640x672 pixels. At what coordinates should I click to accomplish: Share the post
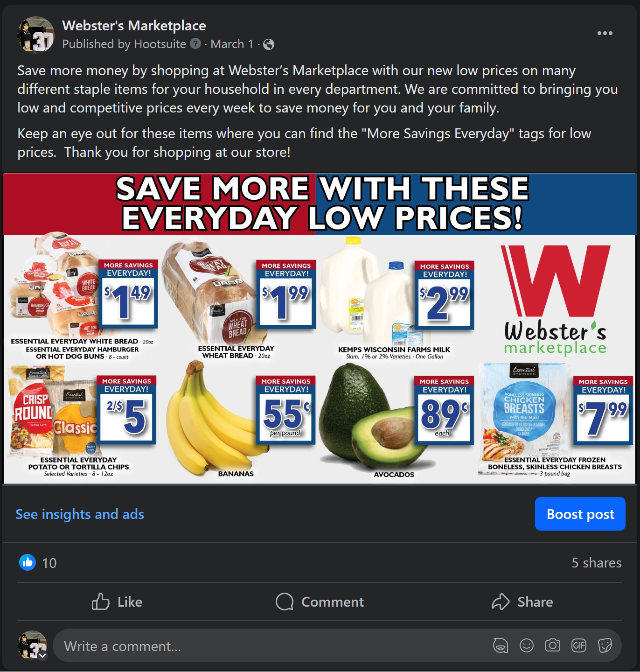pos(522,602)
